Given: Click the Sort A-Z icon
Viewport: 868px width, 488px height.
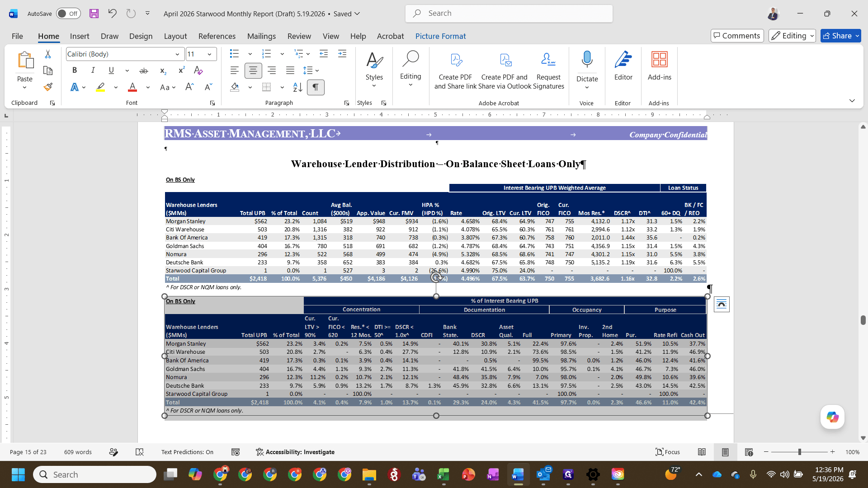Looking at the screenshot, I should (x=297, y=87).
